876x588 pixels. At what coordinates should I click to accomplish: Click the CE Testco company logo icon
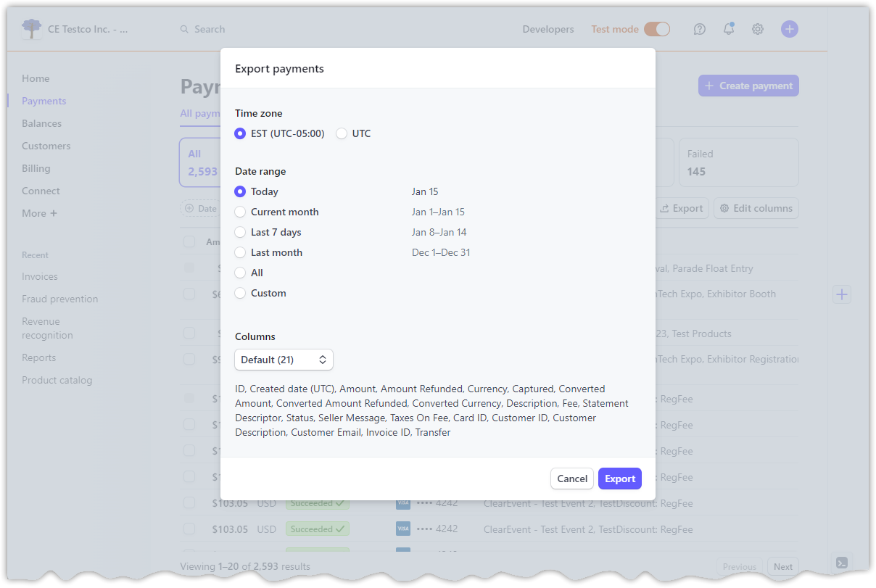coord(32,28)
